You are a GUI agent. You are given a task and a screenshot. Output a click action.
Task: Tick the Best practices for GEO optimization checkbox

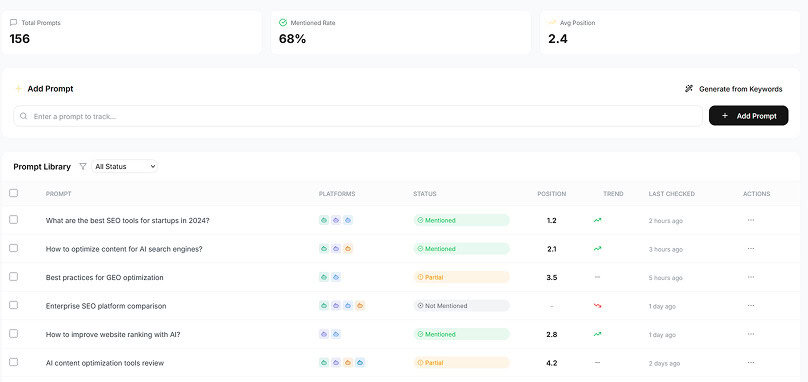click(13, 277)
